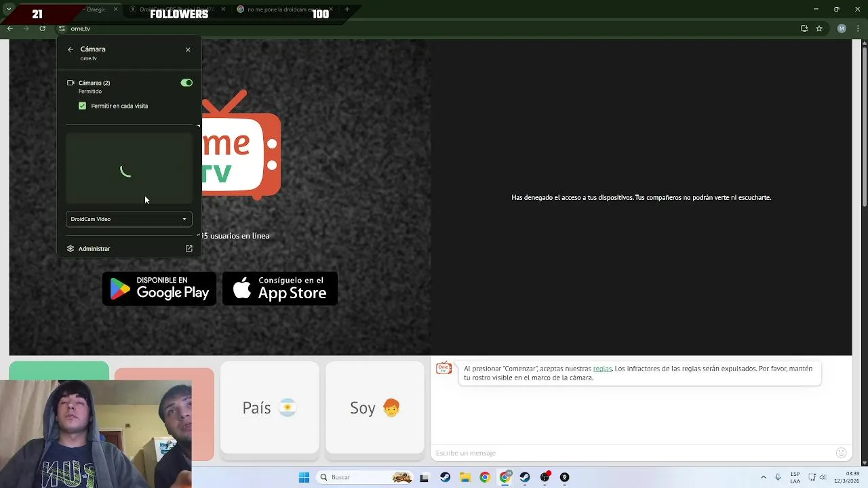Open OBS Studio with red badge from taskbar

[545, 477]
